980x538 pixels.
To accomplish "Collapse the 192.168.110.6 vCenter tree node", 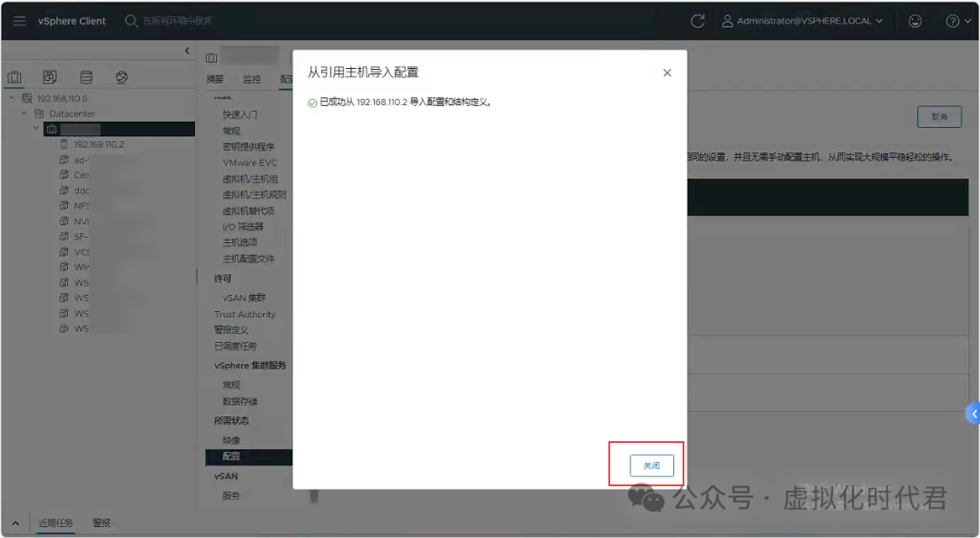I will pyautogui.click(x=14, y=97).
